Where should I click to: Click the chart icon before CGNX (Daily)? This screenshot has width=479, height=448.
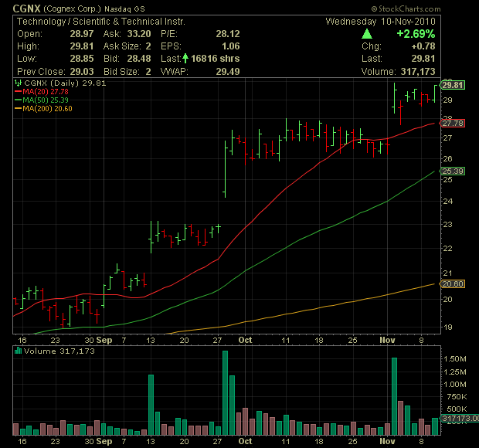19,83
